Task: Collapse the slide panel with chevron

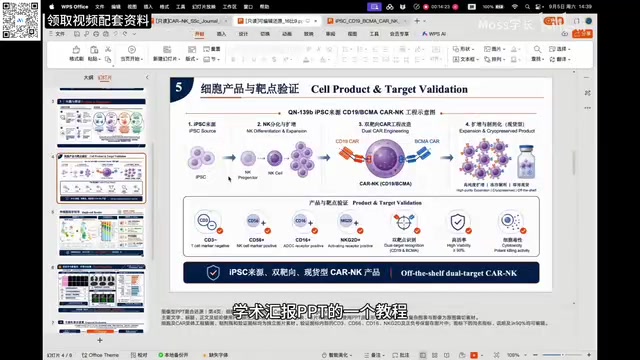Action: click(x=147, y=77)
